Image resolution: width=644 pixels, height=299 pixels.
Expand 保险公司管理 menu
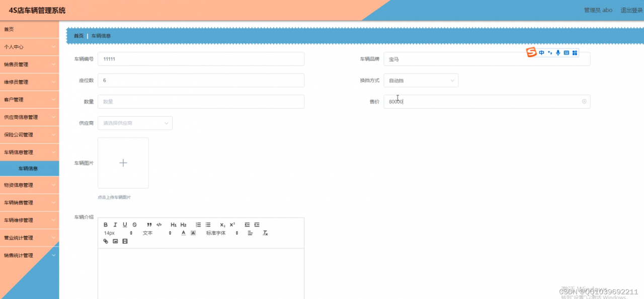pos(29,135)
